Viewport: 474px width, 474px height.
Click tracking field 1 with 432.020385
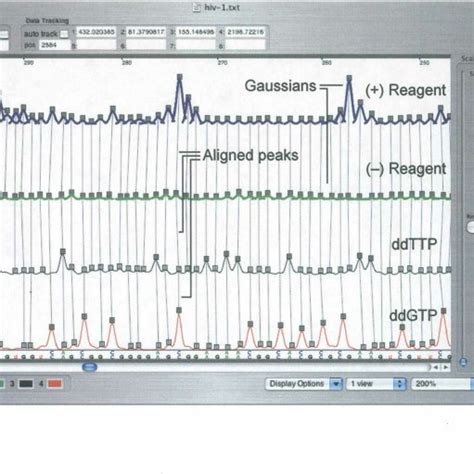pyautogui.click(x=96, y=32)
